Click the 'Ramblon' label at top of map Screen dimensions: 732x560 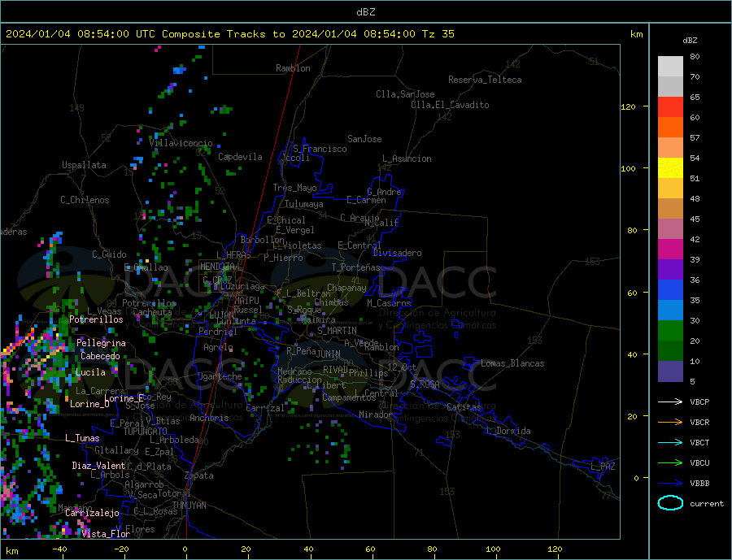click(293, 68)
